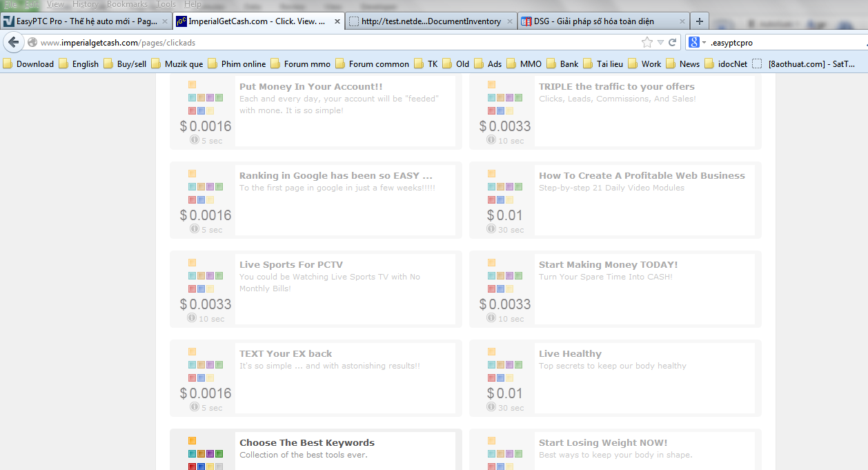The image size is (868, 470).
Task: Click info icon on TRIPLE the traffic ad
Action: pos(491,139)
